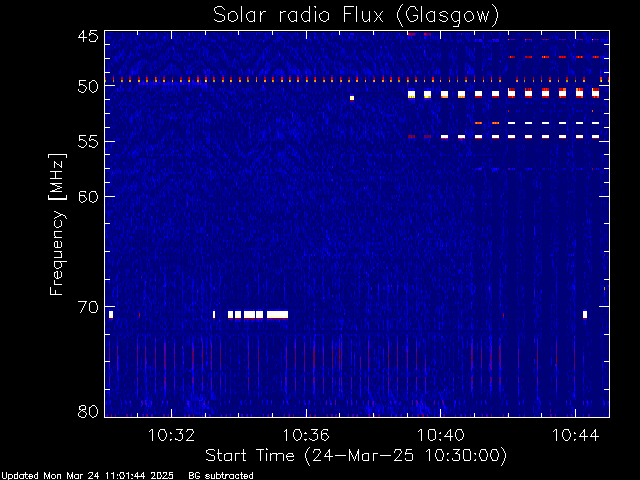Click the 10:32 time tick label
The width and height of the screenshot is (640, 480).
tap(171, 435)
